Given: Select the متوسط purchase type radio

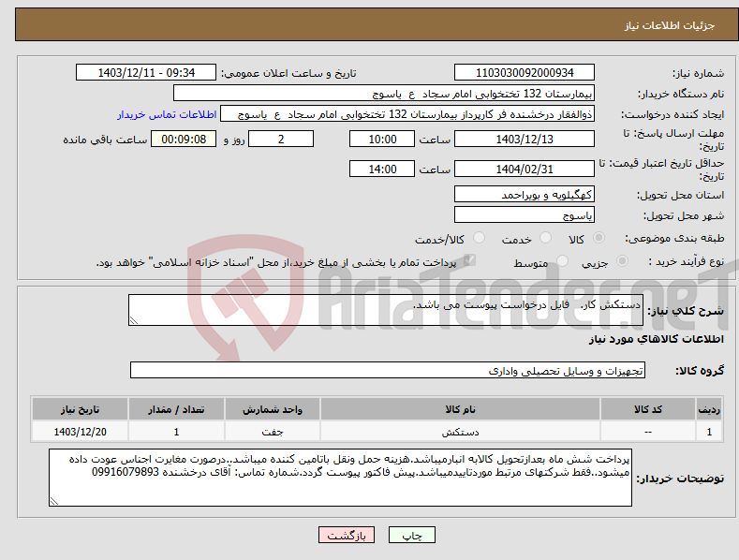Looking at the screenshot, I should pos(562,260).
